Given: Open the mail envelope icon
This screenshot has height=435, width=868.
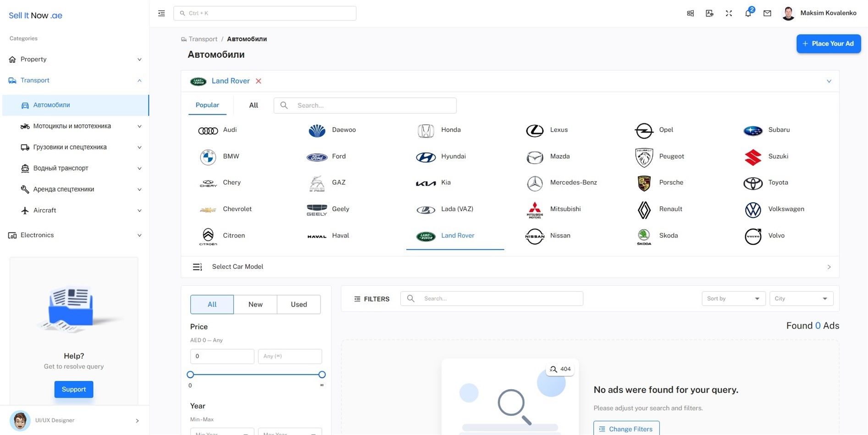Looking at the screenshot, I should (x=767, y=13).
